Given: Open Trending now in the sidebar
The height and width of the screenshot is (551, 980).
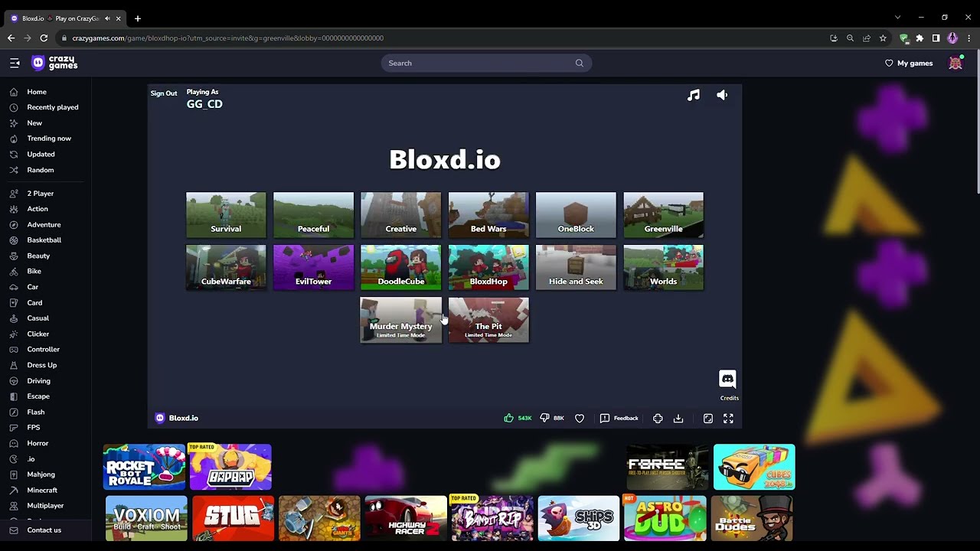Looking at the screenshot, I should [x=49, y=139].
